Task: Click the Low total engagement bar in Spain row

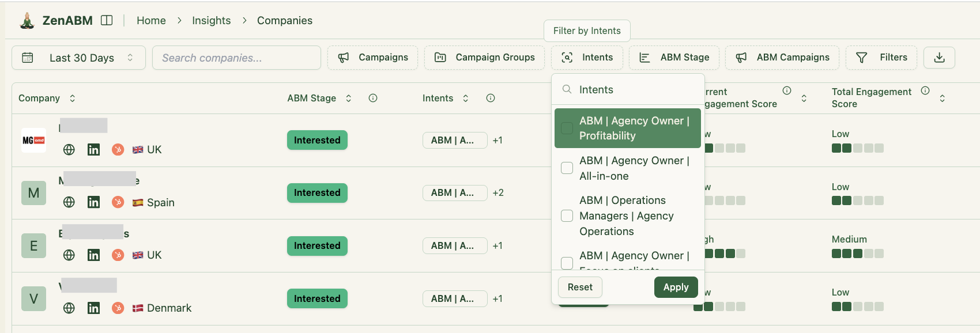Action: click(858, 200)
